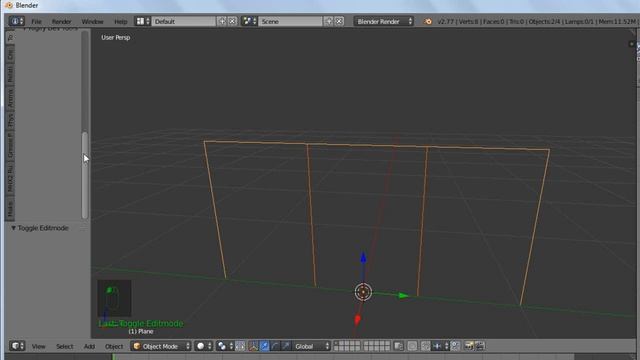
Task: Click the timeline current frame marker
Action: coord(114,357)
